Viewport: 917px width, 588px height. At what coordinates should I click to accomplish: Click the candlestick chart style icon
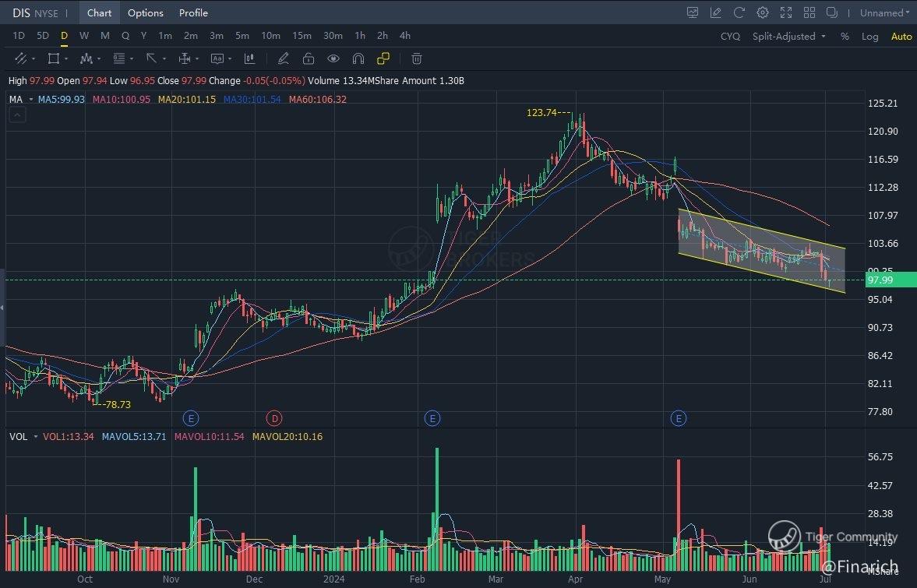coord(250,58)
